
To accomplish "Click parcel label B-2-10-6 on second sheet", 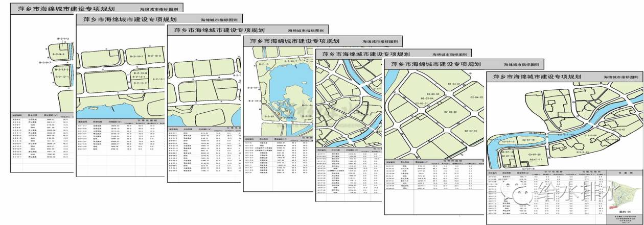I will pyautogui.click(x=154, y=56).
